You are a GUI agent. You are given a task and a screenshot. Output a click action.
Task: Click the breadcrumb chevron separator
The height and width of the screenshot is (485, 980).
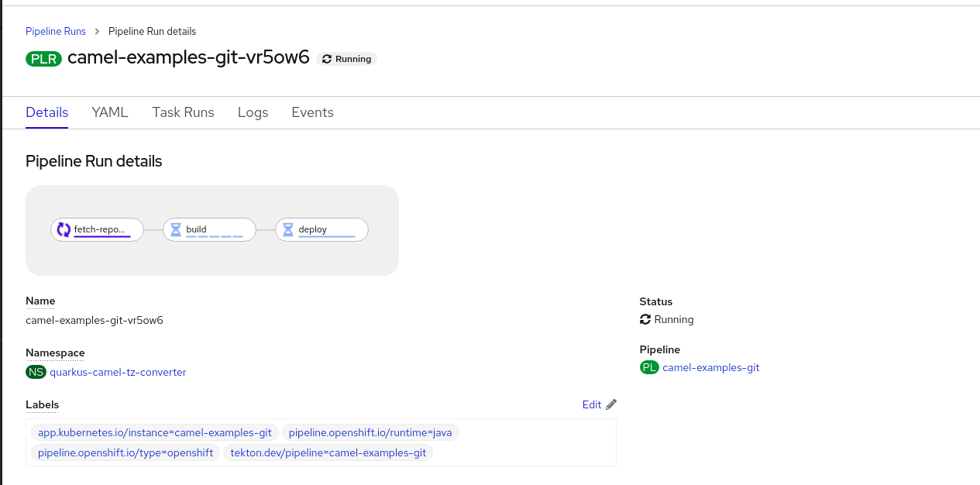click(97, 32)
